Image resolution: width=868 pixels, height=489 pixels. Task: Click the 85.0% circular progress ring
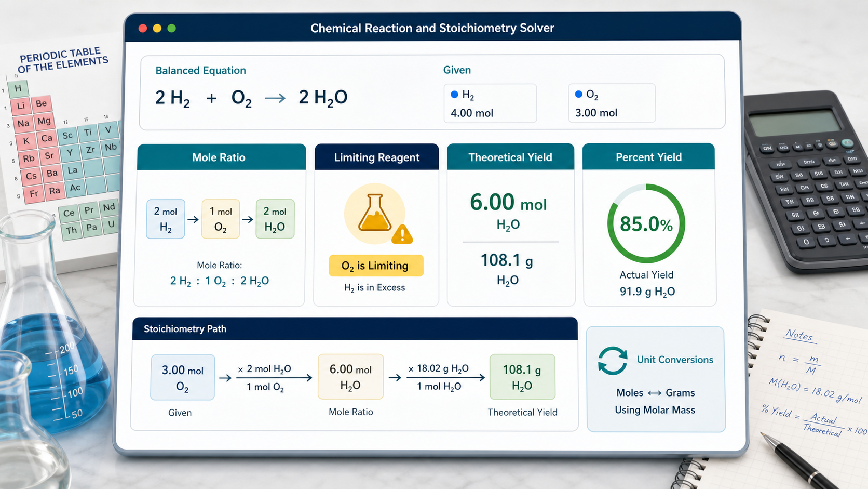tap(646, 223)
